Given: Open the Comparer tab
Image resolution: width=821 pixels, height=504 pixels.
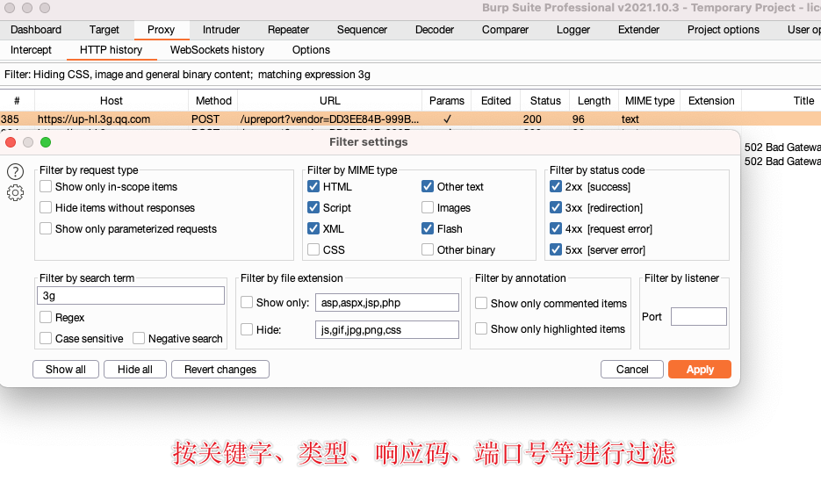Looking at the screenshot, I should click(x=505, y=30).
